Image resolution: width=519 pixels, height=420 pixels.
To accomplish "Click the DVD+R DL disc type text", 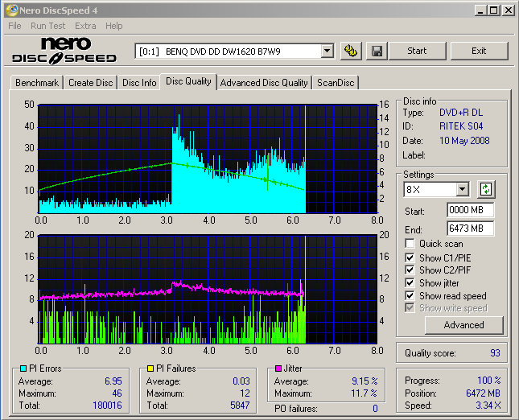I will pyautogui.click(x=461, y=113).
